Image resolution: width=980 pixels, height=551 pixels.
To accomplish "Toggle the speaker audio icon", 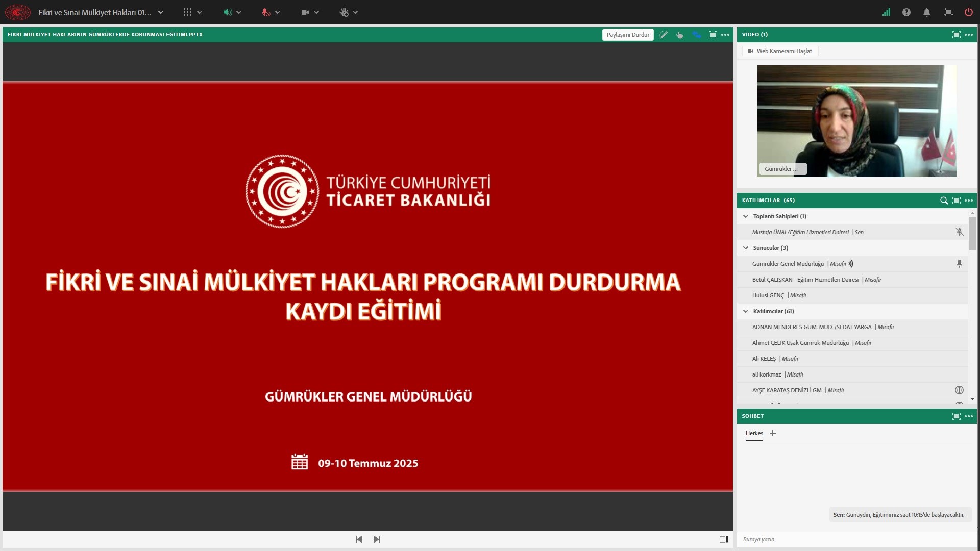I will tap(227, 12).
